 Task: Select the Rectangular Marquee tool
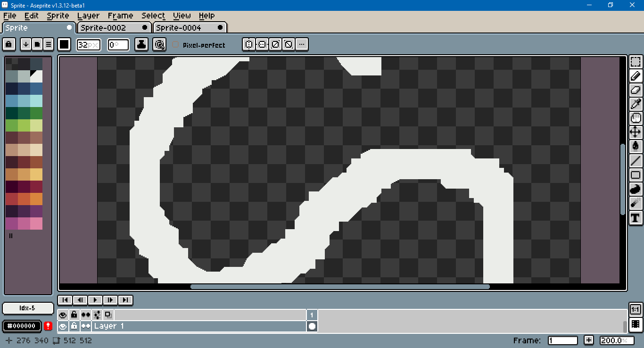click(636, 62)
